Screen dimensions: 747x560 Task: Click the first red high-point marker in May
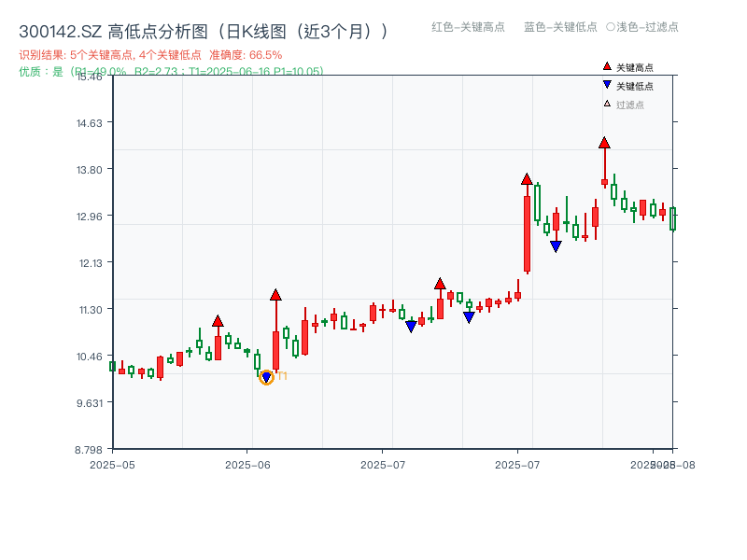(218, 322)
